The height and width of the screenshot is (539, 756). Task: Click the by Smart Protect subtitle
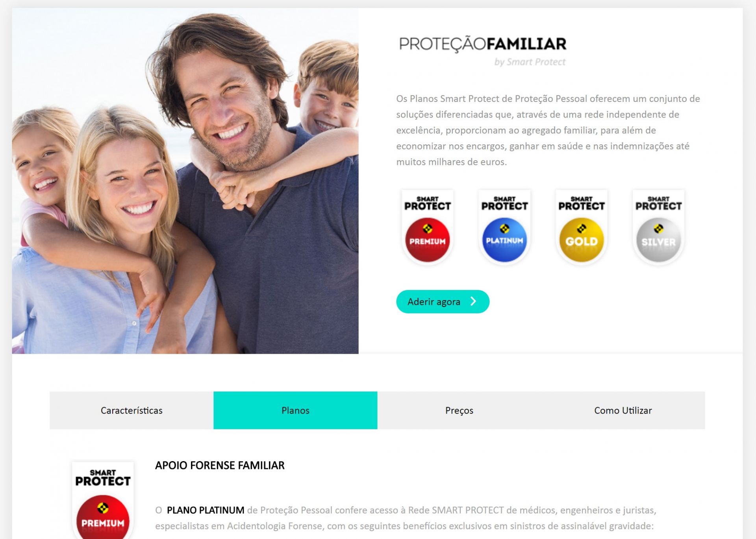530,62
